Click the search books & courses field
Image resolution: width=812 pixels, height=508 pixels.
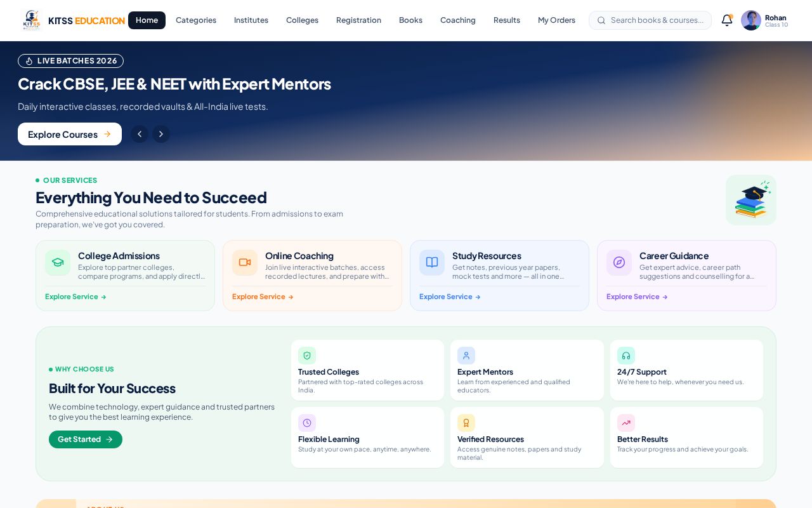tap(650, 20)
